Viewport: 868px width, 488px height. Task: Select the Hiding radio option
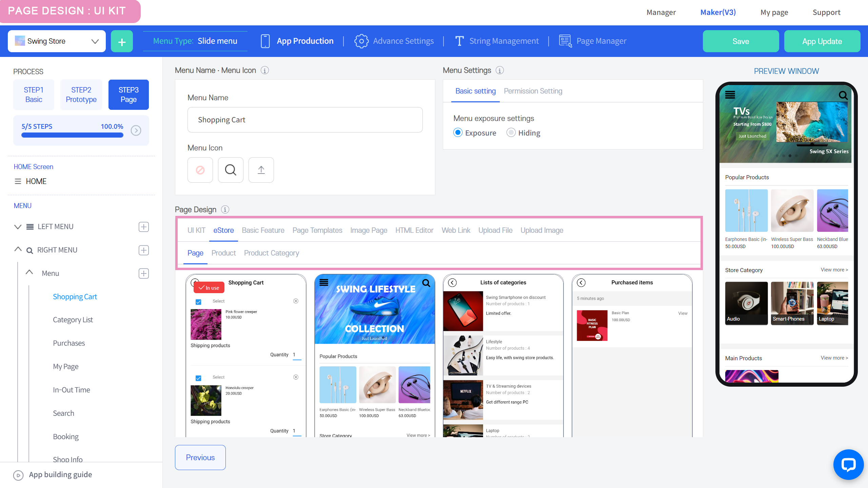(x=511, y=133)
